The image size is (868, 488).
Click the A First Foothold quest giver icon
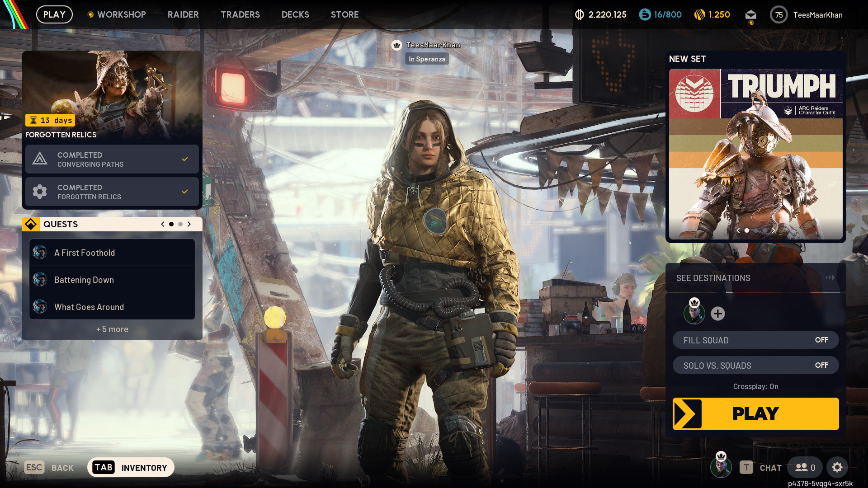pos(40,253)
